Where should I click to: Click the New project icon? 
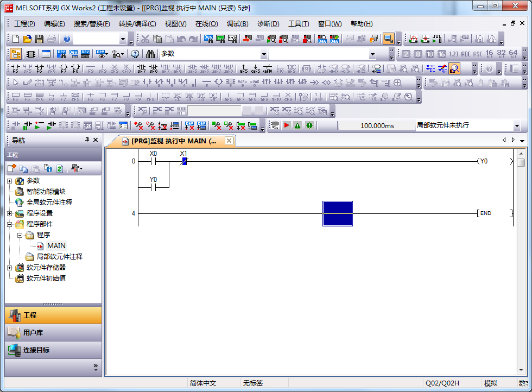point(15,39)
